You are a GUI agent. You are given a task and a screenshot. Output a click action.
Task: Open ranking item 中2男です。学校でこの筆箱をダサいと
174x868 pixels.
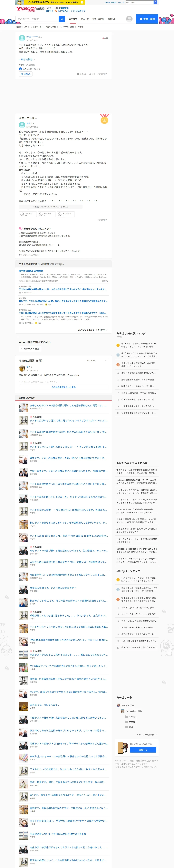coord(139,345)
